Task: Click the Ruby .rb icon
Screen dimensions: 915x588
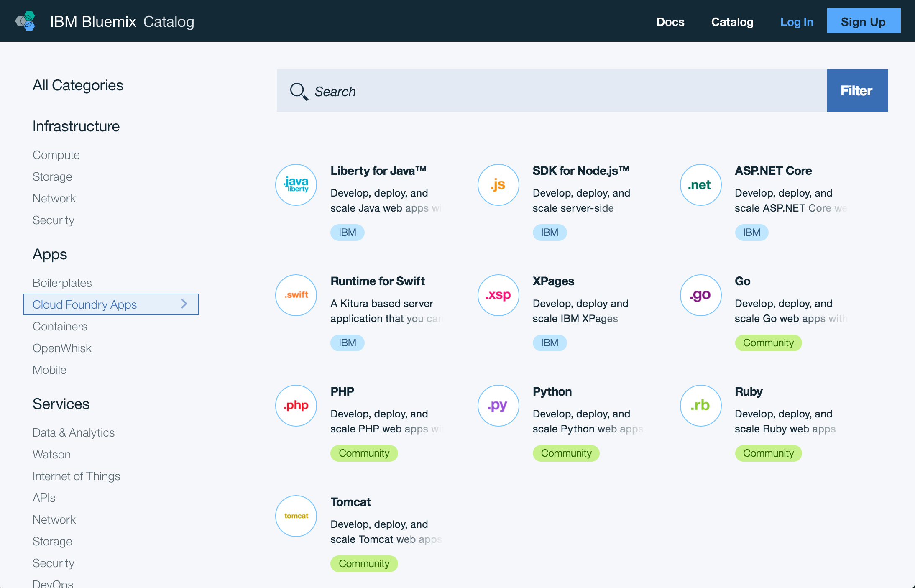Action: coord(700,406)
